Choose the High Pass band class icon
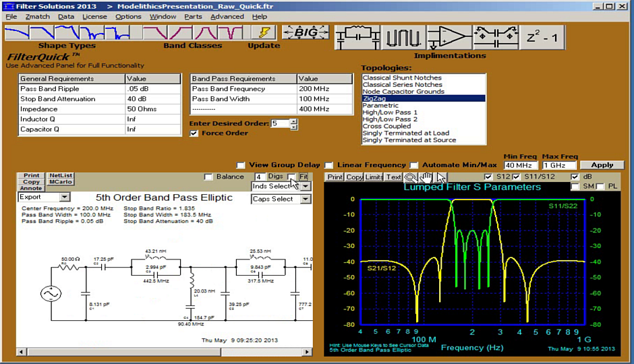 (x=180, y=32)
